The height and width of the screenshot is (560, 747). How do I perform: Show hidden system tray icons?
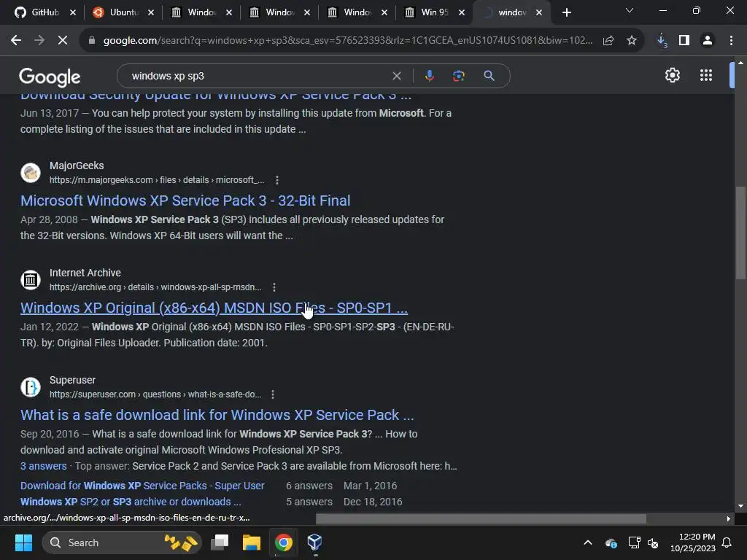(x=588, y=542)
